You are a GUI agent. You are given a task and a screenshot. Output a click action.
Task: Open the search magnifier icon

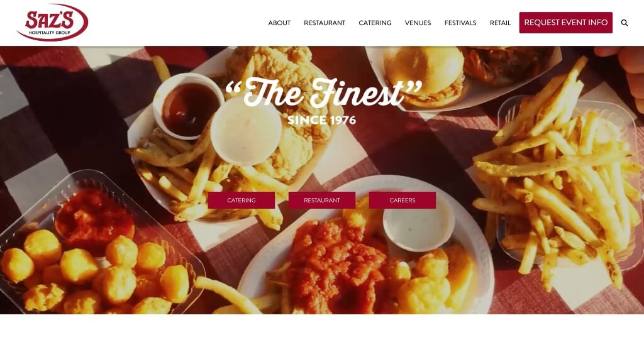coord(625,23)
